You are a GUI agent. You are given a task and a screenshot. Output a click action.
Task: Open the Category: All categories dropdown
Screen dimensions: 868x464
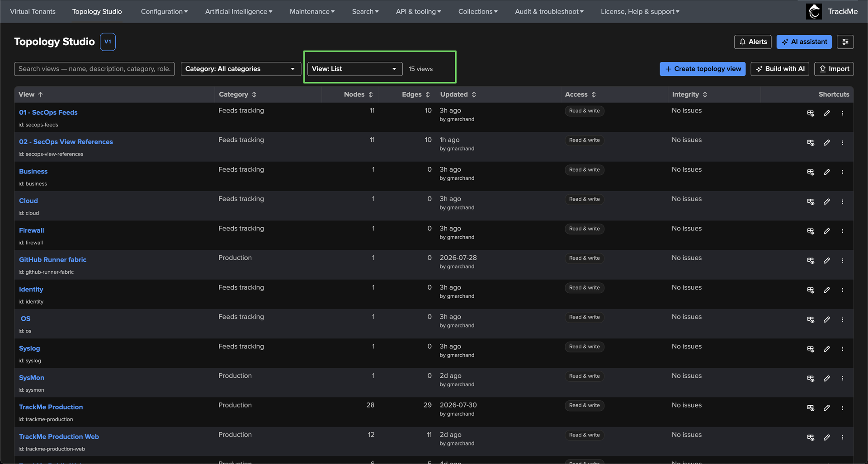click(241, 69)
